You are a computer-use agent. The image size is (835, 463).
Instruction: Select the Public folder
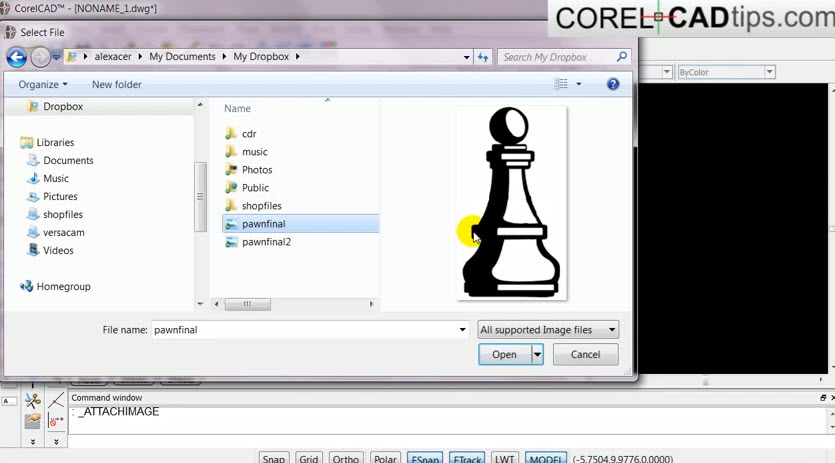255,188
